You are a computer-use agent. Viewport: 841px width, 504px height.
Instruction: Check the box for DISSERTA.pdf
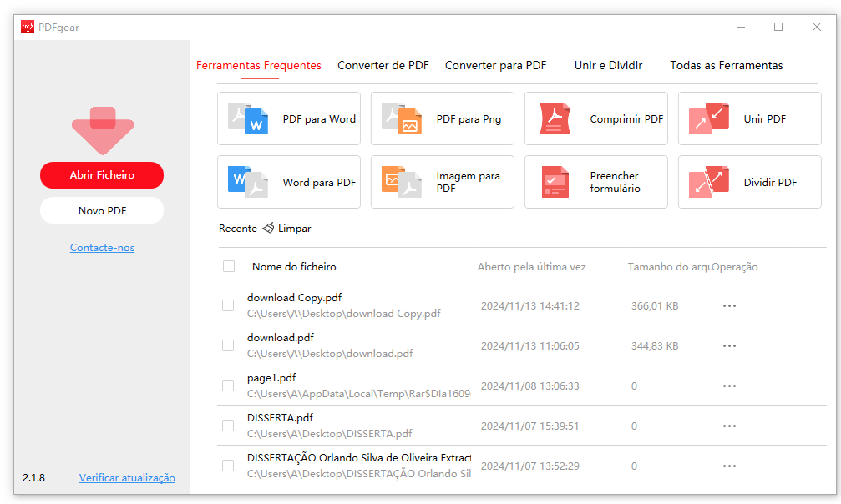(x=228, y=426)
